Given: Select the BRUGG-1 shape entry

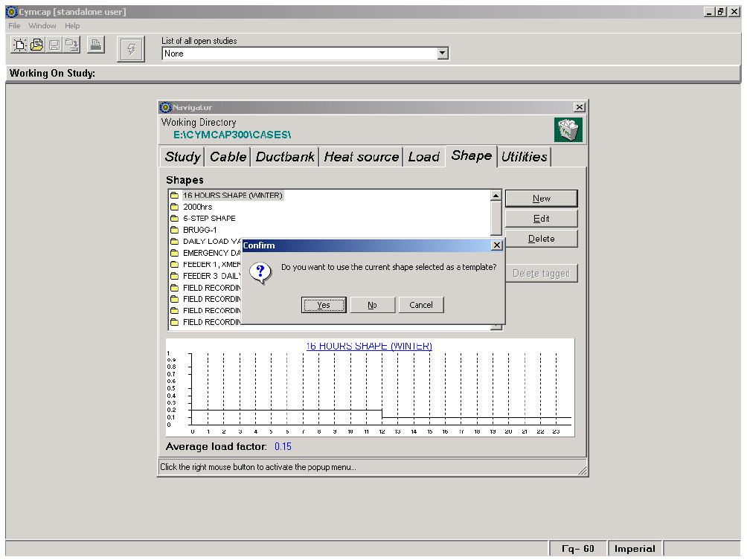Looking at the screenshot, I should click(199, 230).
